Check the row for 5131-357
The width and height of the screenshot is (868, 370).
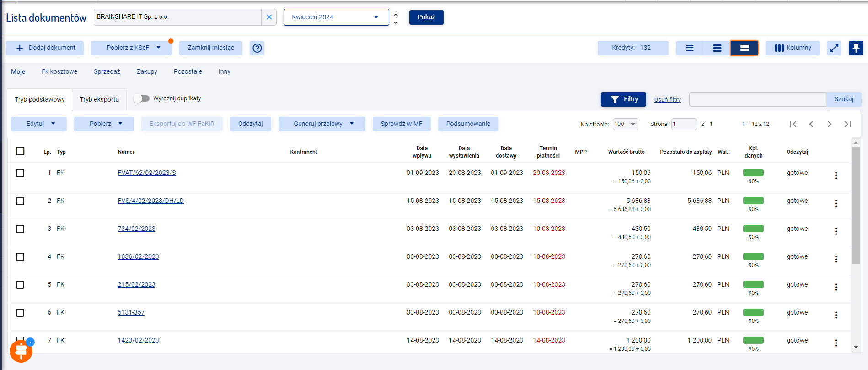point(20,313)
